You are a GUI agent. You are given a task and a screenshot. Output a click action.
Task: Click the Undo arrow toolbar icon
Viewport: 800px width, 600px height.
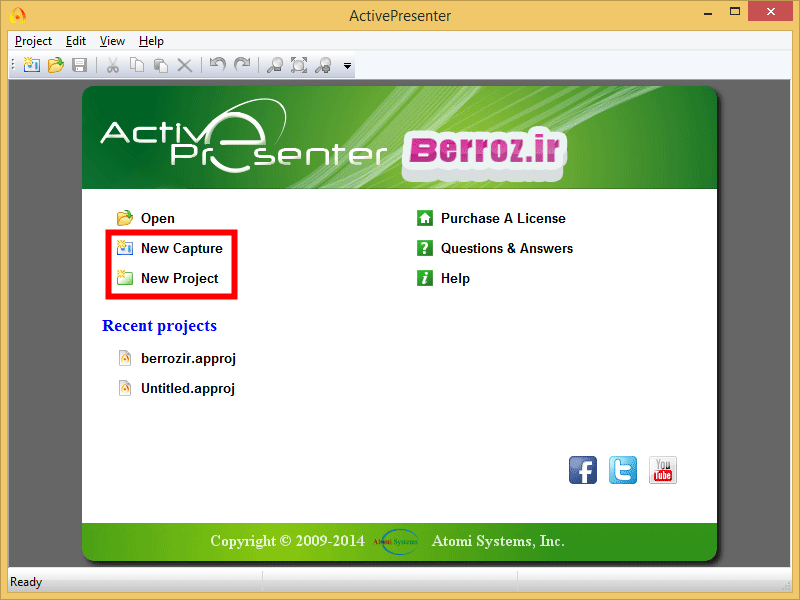[x=218, y=65]
